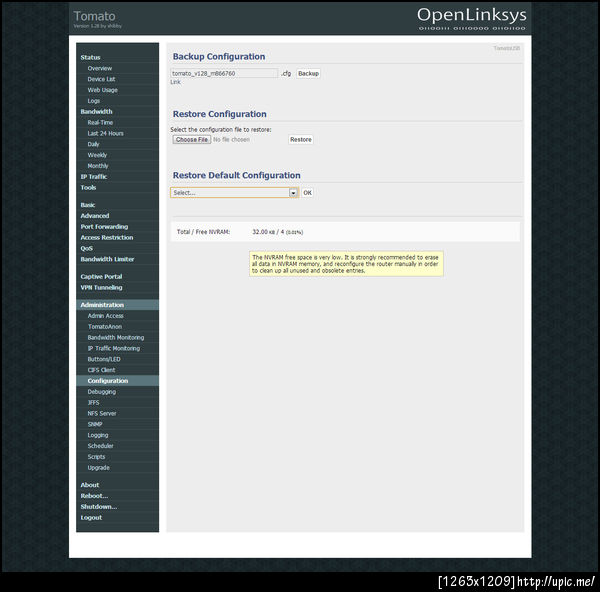This screenshot has width=600, height=592.
Task: Click Reboot... in sidebar
Action: click(94, 496)
